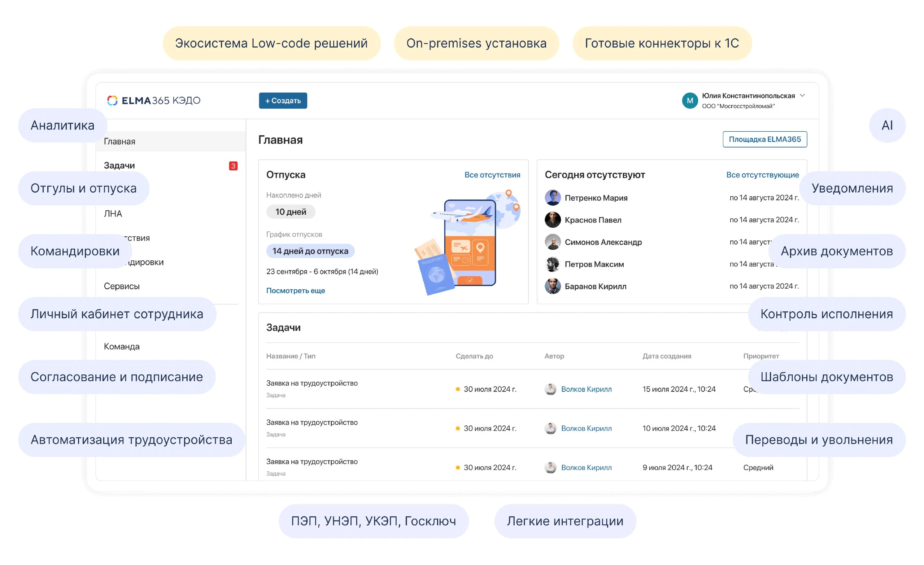This screenshot has width=924, height=565.
Task: Select the first Заявка на трудоустройство task row
Action: click(x=311, y=383)
